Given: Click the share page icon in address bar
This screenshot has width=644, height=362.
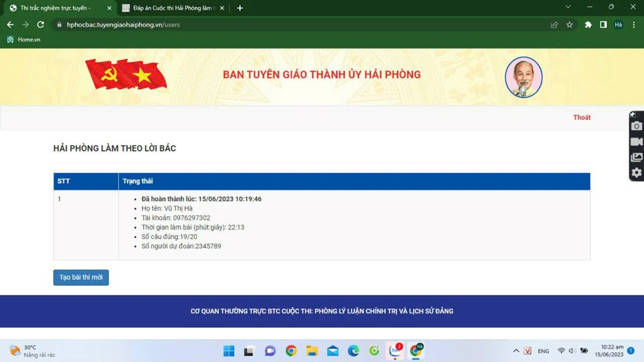Looking at the screenshot, I should pos(554,25).
